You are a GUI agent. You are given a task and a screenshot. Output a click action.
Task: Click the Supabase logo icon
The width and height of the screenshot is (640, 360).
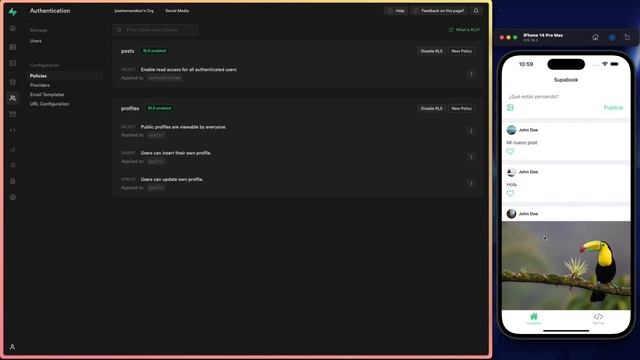click(x=13, y=11)
